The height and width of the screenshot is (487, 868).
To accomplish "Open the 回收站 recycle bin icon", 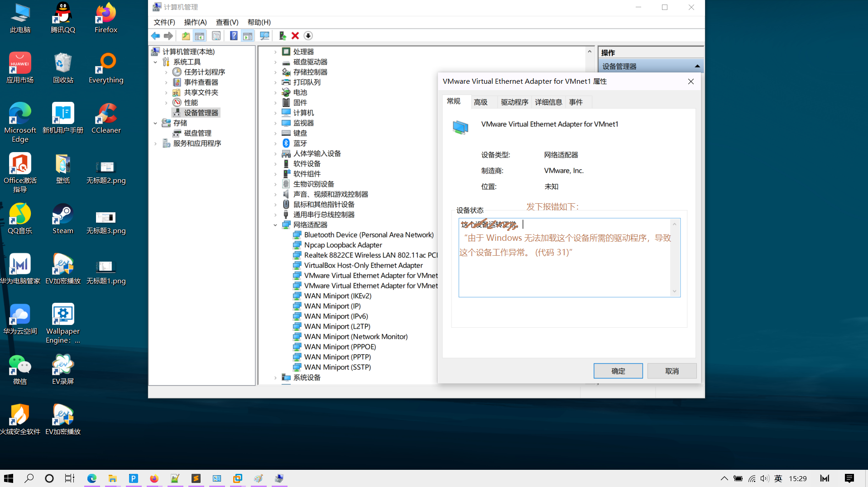I will click(x=63, y=68).
